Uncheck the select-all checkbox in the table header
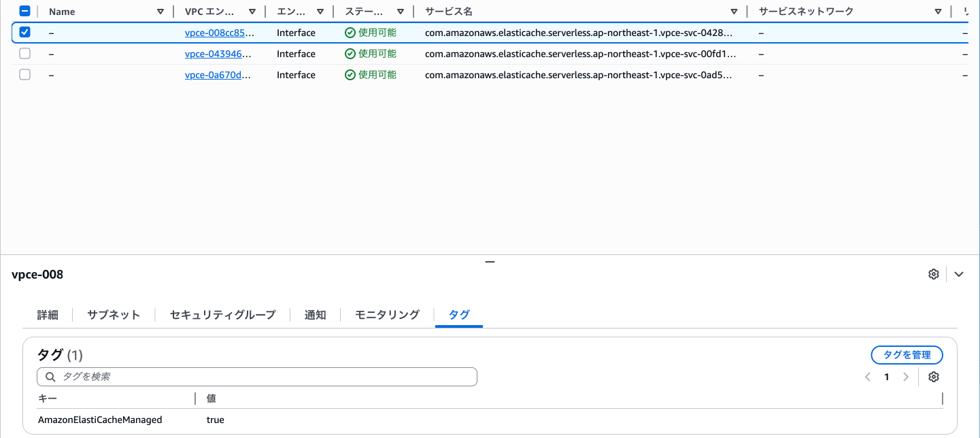Screen dimensions: 980x438 pyautogui.click(x=25, y=11)
